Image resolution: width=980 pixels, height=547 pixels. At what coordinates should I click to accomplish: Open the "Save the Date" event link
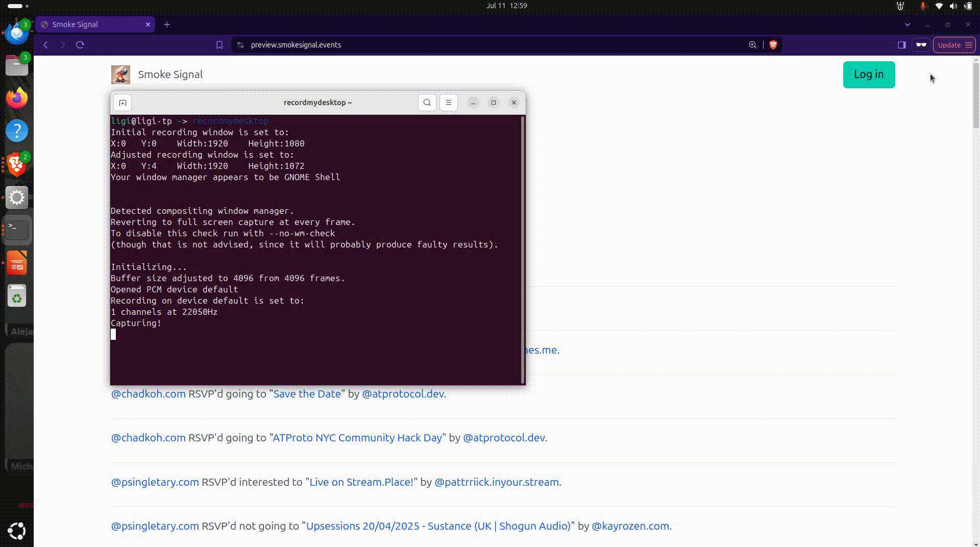[306, 393]
